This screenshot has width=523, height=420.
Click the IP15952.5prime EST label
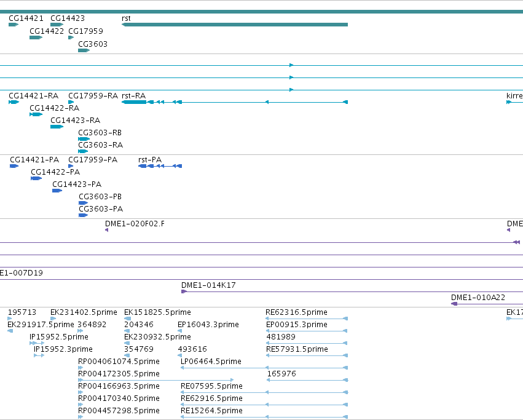pyautogui.click(x=59, y=337)
